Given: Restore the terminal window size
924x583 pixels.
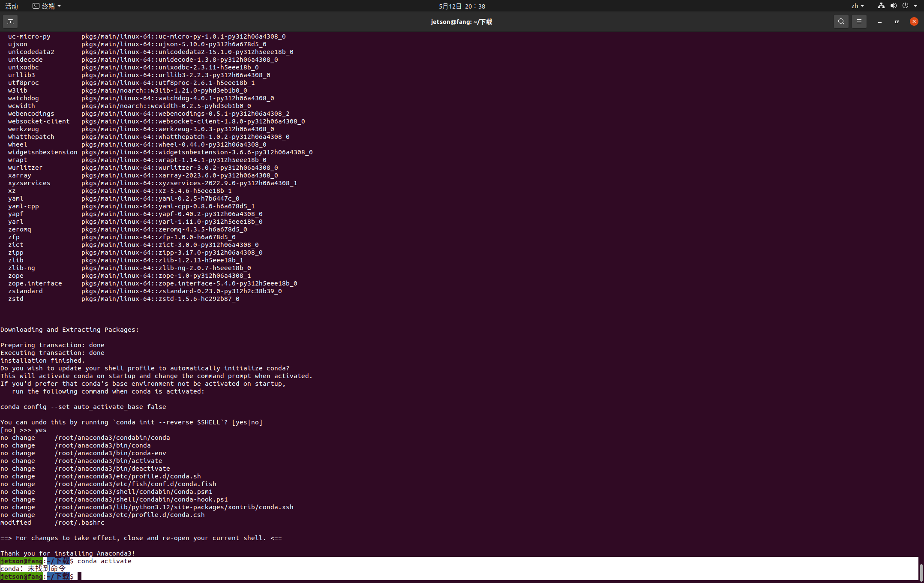Looking at the screenshot, I should [x=897, y=21].
